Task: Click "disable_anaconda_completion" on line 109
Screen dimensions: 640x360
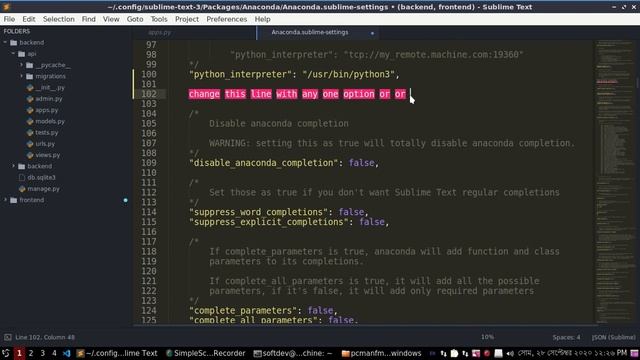Action: [x=264, y=163]
